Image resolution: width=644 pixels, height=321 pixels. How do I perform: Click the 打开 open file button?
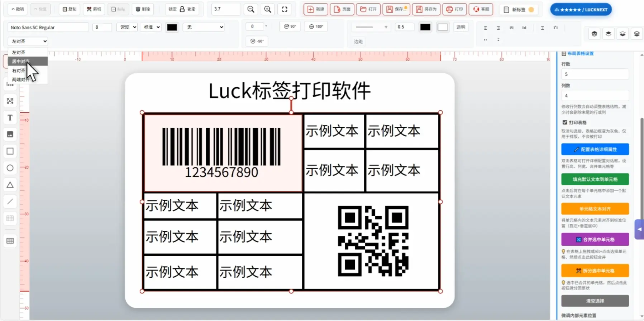[x=368, y=9]
